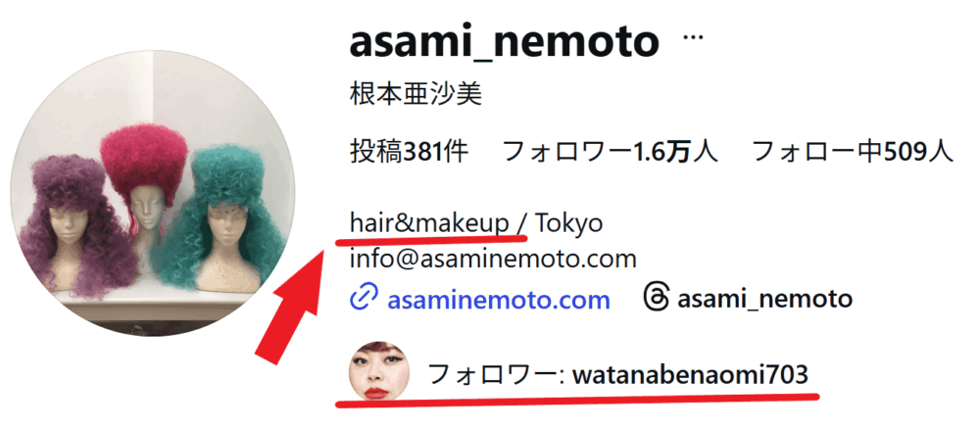
Task: Open the フォロー中509人 following list
Action: (853, 152)
